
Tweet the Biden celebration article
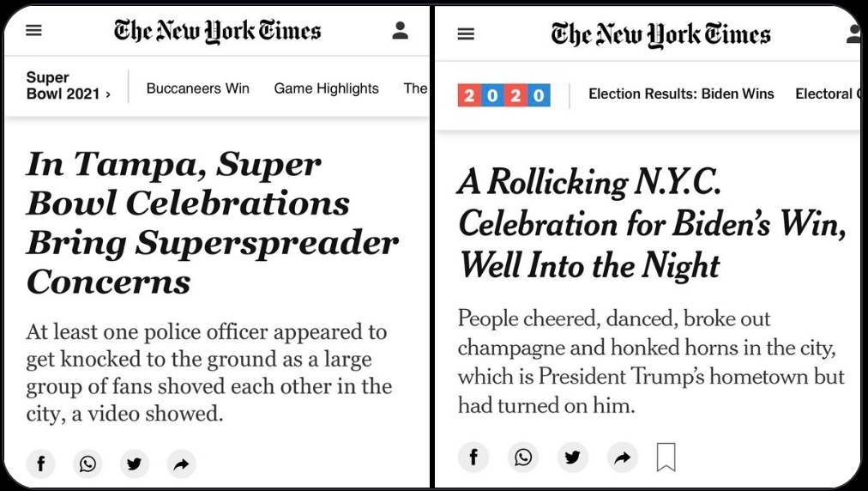coord(572,458)
